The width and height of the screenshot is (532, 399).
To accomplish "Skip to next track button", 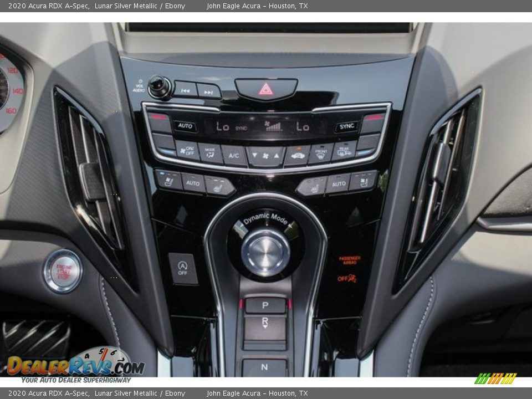I will coord(209,91).
